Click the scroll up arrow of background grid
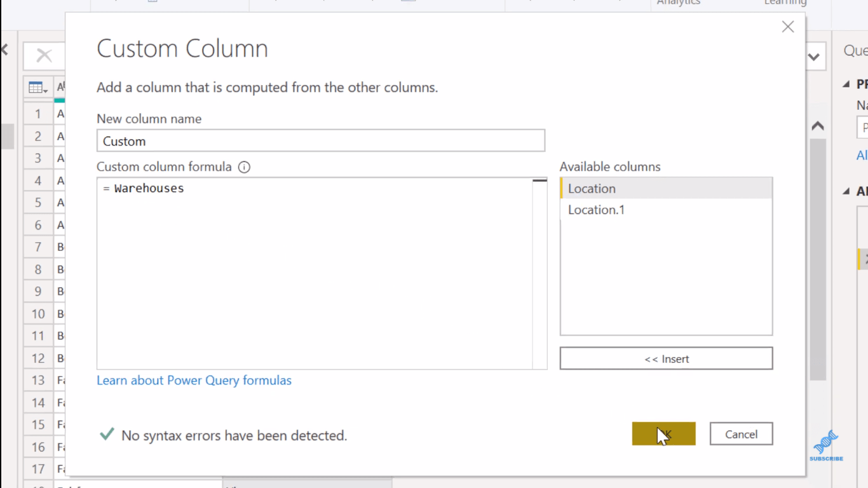Image resolution: width=868 pixels, height=488 pixels. coord(818,126)
